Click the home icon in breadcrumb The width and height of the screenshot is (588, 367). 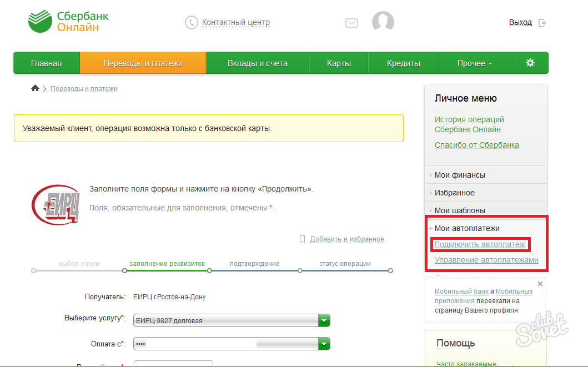click(x=35, y=88)
